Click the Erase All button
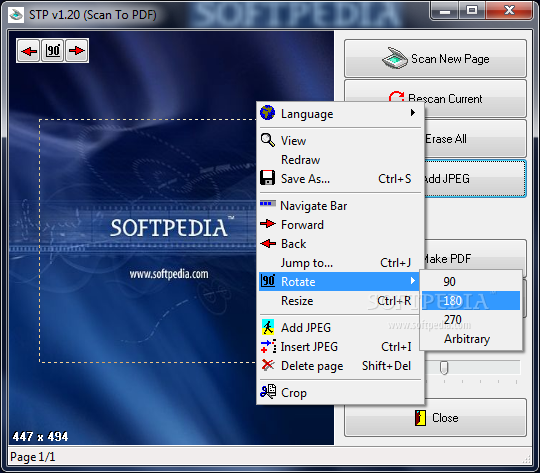 [475, 139]
